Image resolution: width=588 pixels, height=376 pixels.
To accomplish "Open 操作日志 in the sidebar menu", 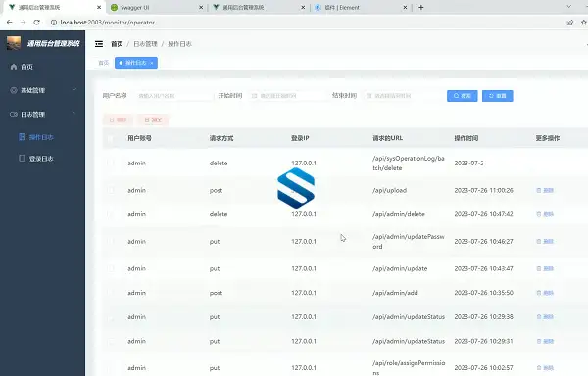I will click(42, 137).
